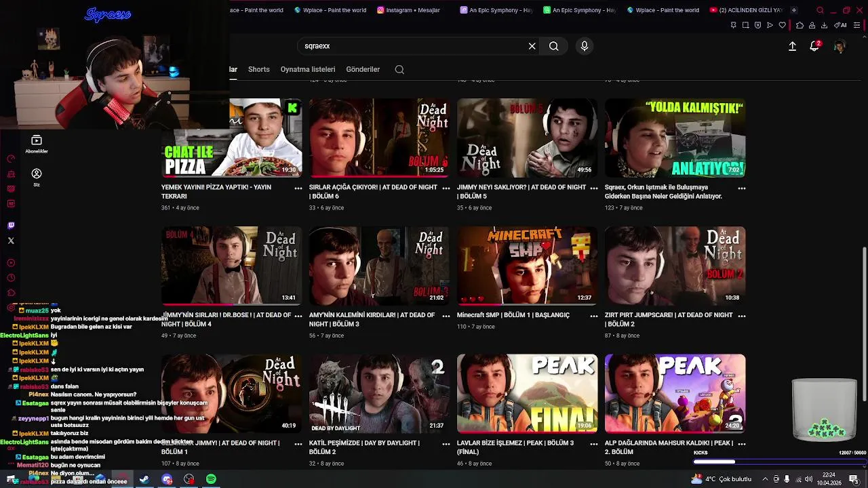The image size is (868, 488).
Task: Open options for Minecraft SMP video
Action: coord(594,316)
